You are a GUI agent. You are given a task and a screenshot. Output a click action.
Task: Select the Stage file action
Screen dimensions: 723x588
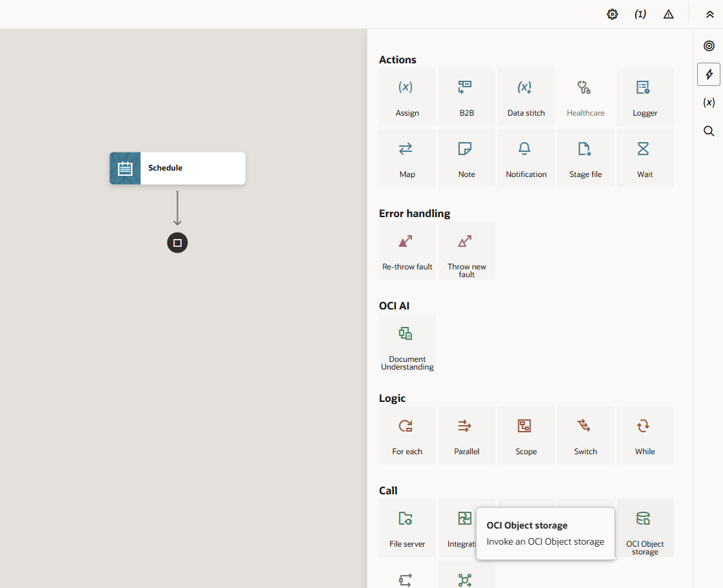click(x=585, y=158)
